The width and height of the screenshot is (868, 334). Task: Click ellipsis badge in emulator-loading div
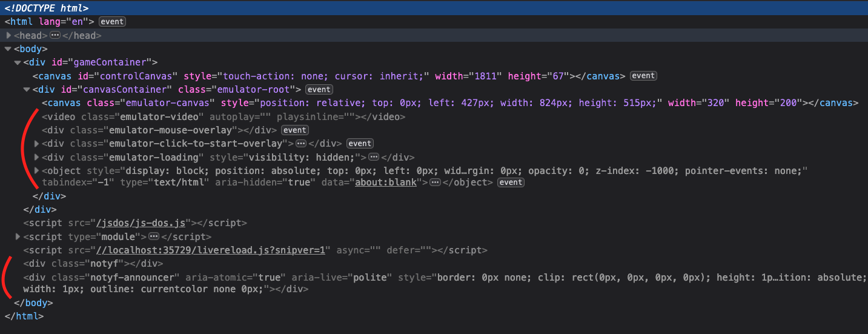[x=374, y=157]
